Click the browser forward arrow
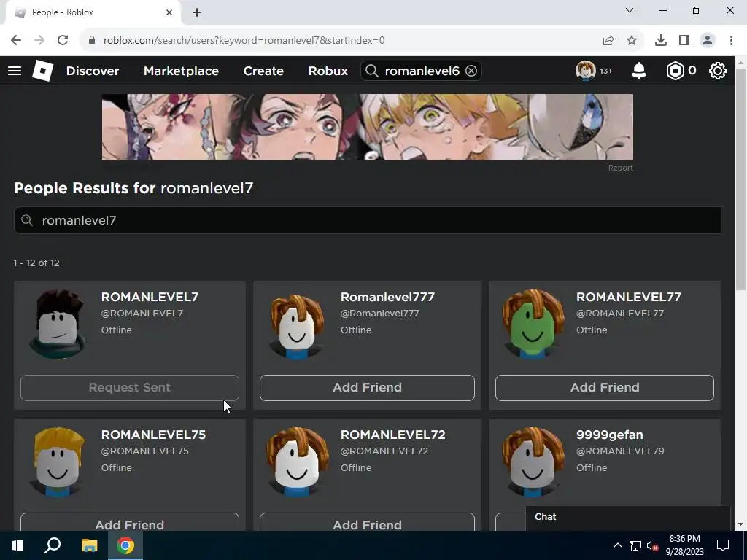Screen dimensions: 747x560 39,41
